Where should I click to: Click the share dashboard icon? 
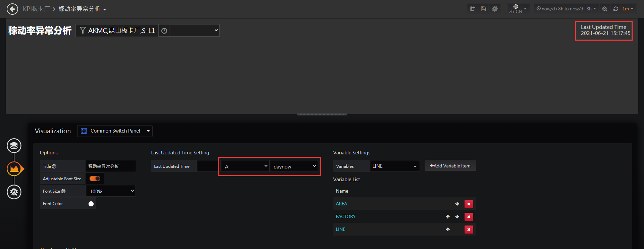coord(473,9)
